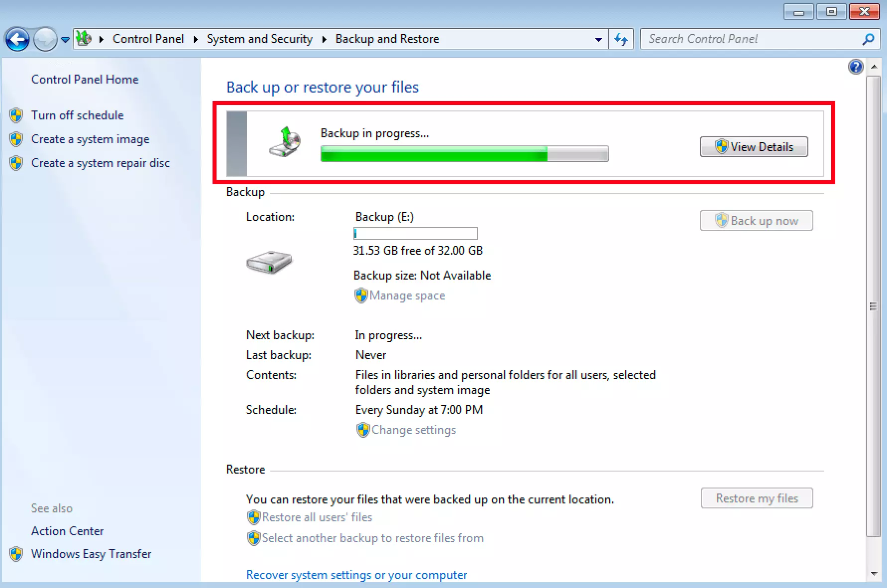Click the Back navigation arrow
This screenshot has width=887, height=588.
pyautogui.click(x=17, y=39)
